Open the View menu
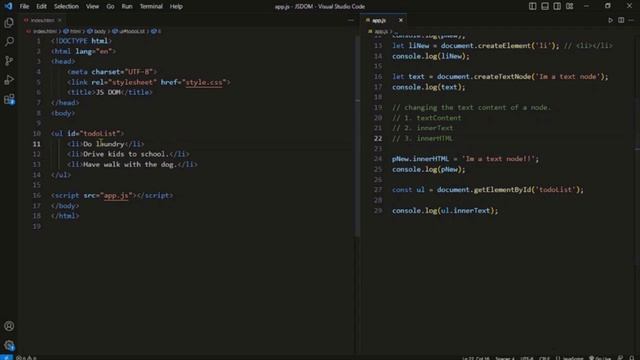 [x=92, y=6]
